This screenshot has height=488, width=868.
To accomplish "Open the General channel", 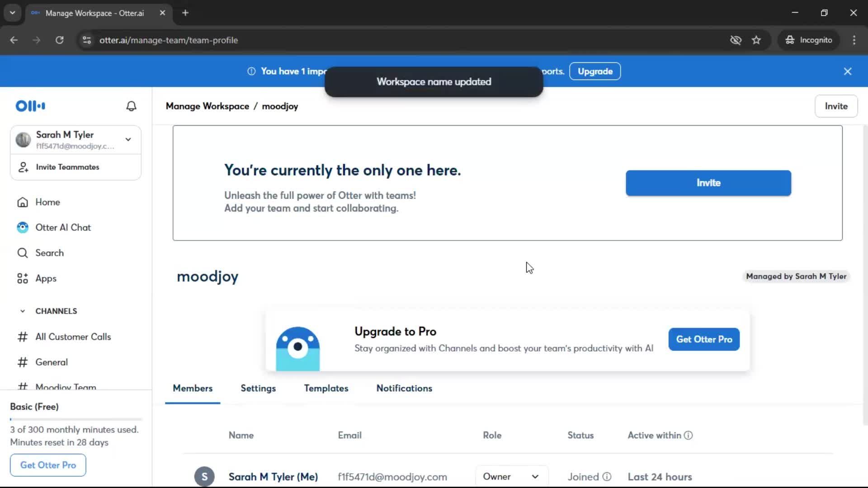I will [x=52, y=362].
